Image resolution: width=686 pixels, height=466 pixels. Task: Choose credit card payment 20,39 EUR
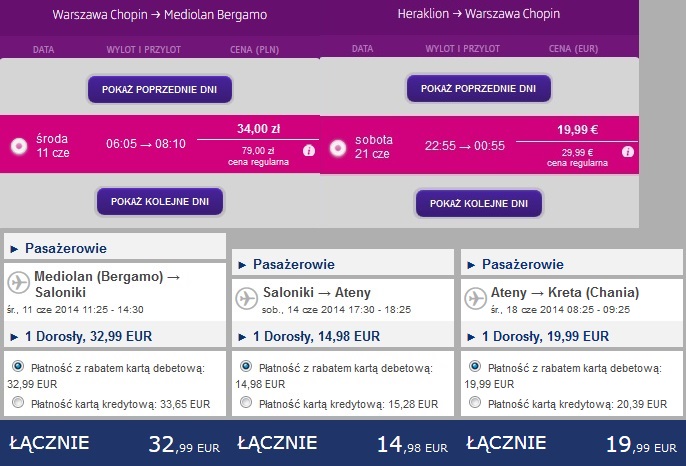(x=475, y=402)
